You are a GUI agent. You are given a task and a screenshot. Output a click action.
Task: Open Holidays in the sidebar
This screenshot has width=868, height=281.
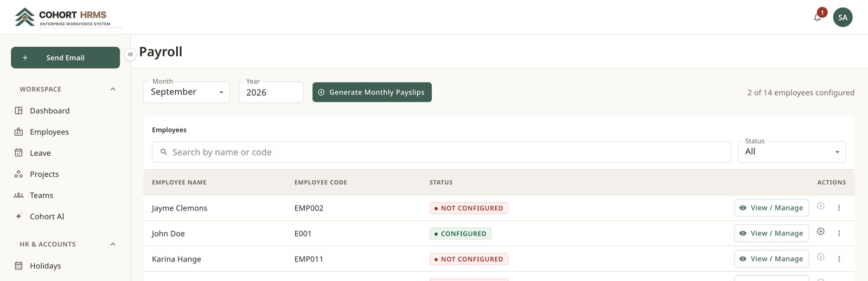pyautogui.click(x=65, y=266)
